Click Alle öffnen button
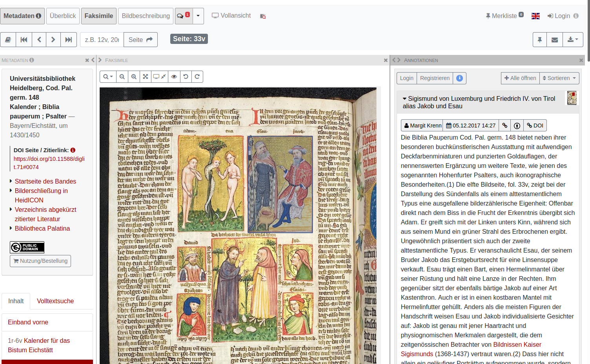 (520, 78)
